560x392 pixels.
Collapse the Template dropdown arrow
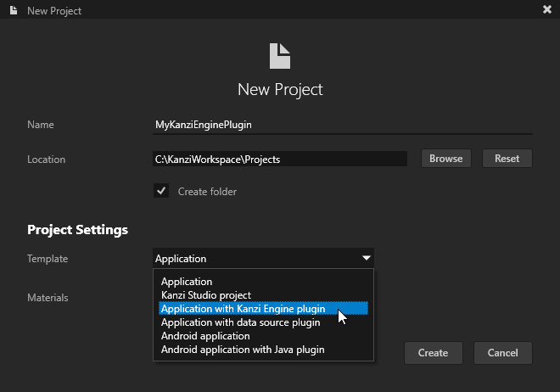pyautogui.click(x=367, y=258)
